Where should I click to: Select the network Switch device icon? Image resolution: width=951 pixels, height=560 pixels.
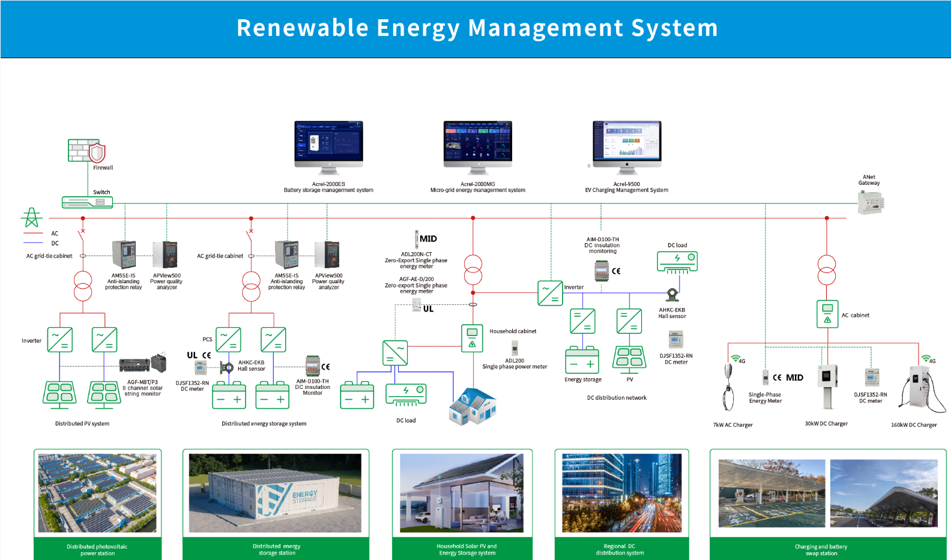[88, 202]
